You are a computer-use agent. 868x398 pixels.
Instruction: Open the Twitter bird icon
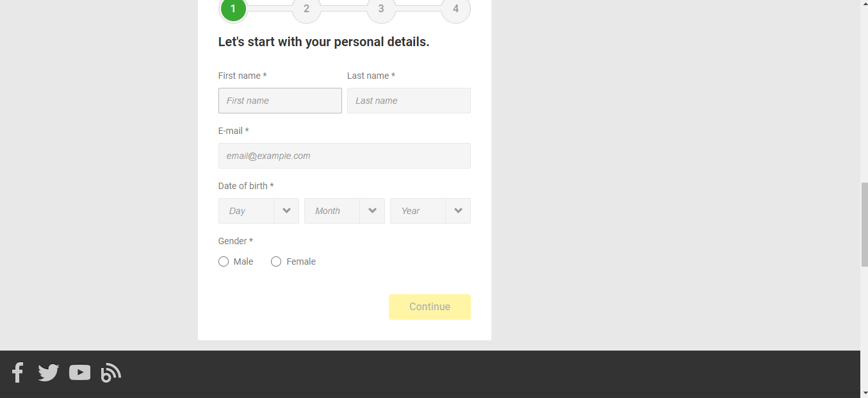[x=49, y=372]
